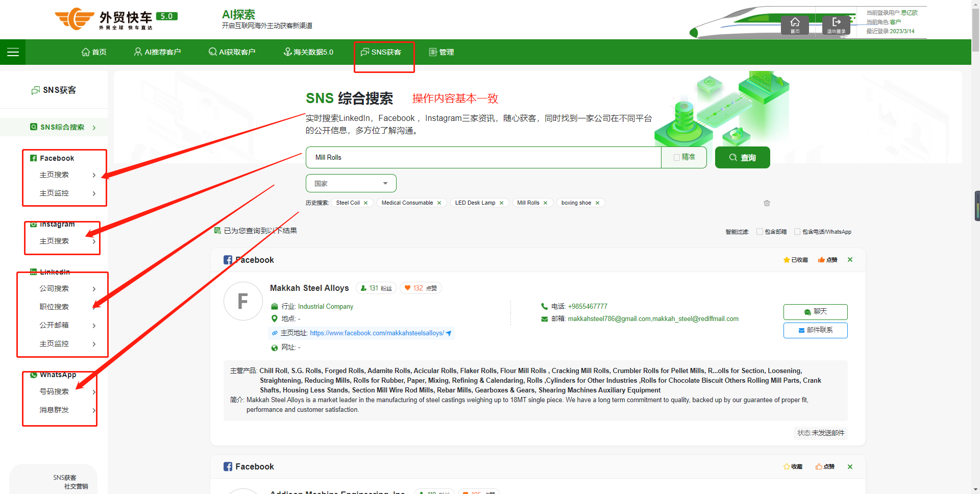Click the Mill Rolls search input
Viewport: 980px width, 494px height.
click(483, 158)
